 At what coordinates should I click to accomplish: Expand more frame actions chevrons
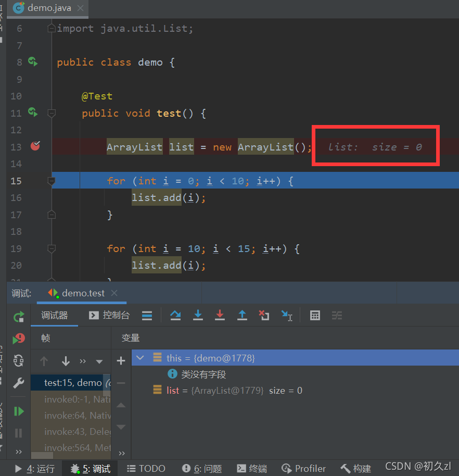coord(83,361)
